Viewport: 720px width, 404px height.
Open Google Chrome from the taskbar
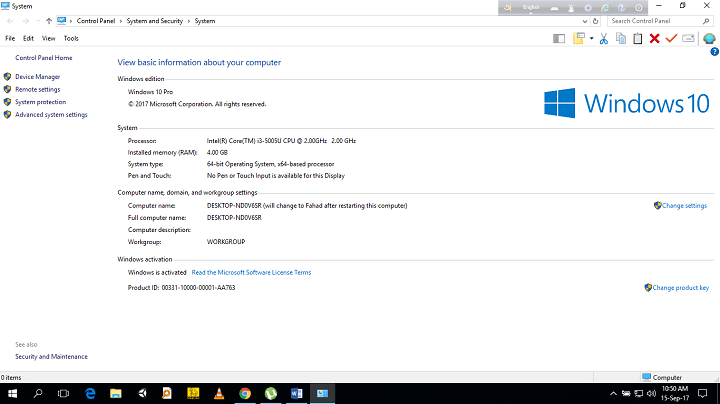(245, 393)
